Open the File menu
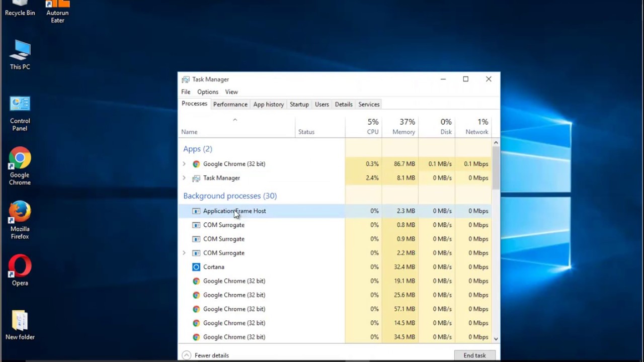 point(186,92)
